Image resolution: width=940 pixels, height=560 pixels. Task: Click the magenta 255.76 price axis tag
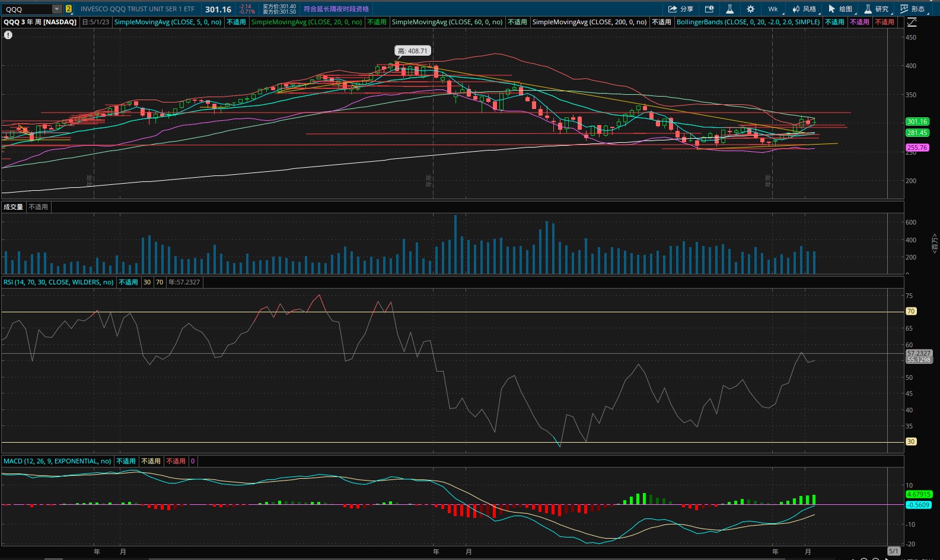[x=917, y=148]
